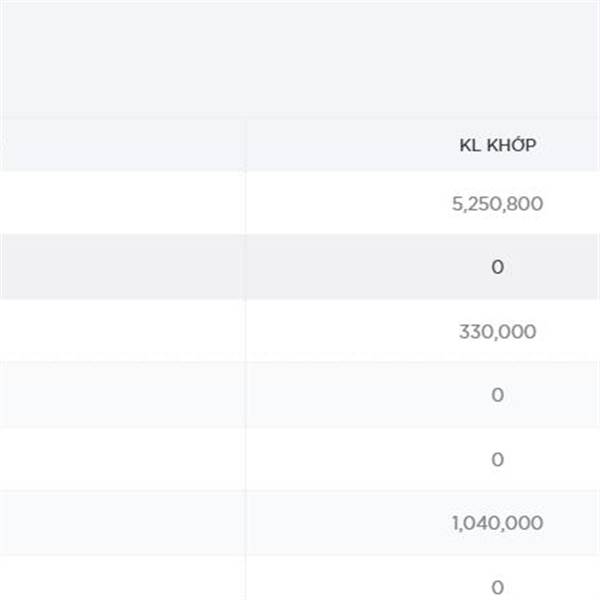600x600 pixels.
Task: Select the 5,250,800 volume cell
Action: pos(497,204)
